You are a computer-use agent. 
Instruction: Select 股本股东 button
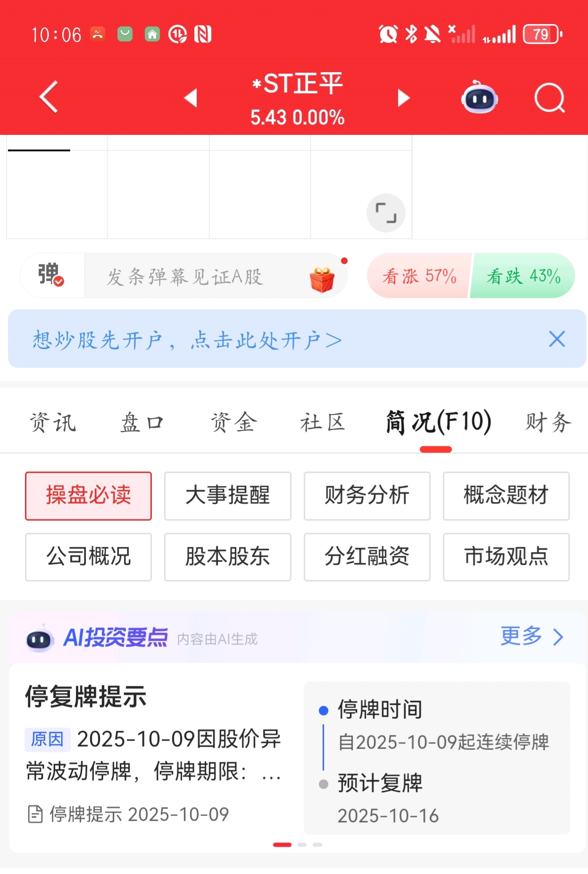click(x=227, y=557)
